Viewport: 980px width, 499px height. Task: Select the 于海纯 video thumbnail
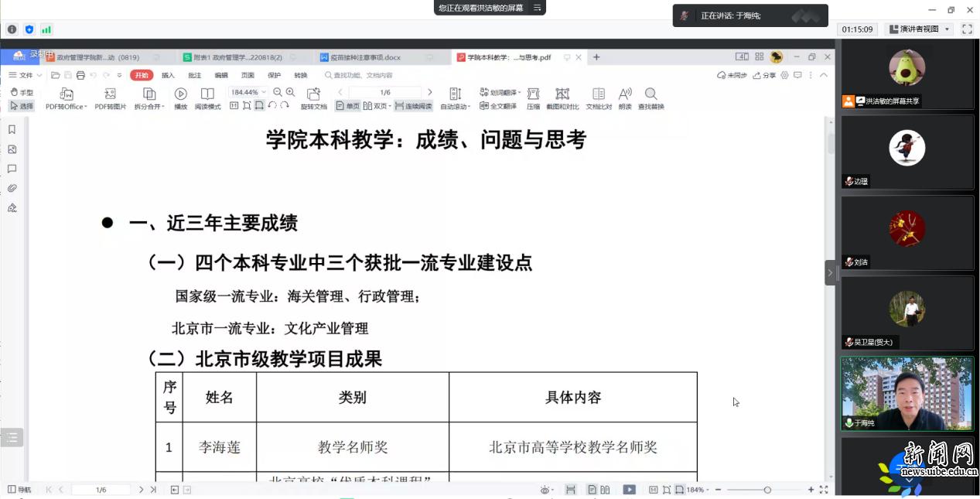907,394
